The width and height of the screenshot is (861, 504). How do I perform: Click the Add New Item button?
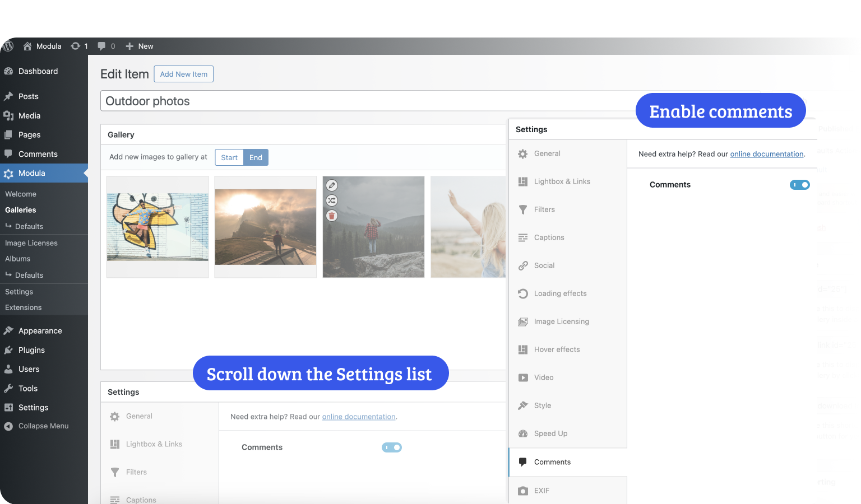pyautogui.click(x=183, y=74)
